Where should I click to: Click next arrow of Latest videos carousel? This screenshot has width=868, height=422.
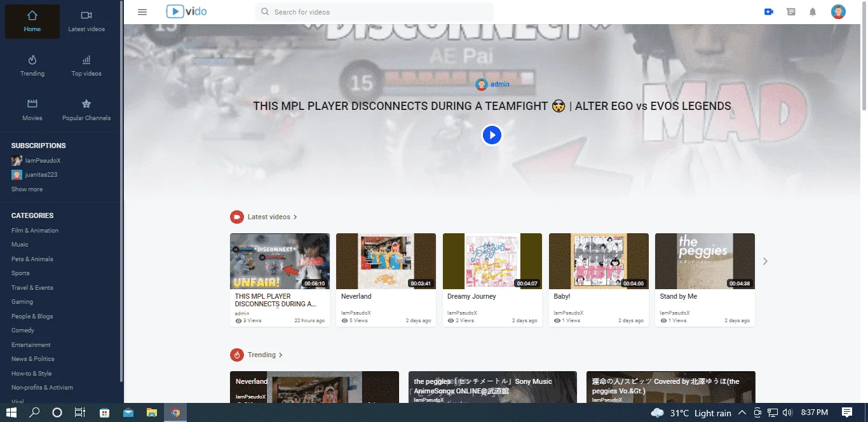click(x=765, y=261)
